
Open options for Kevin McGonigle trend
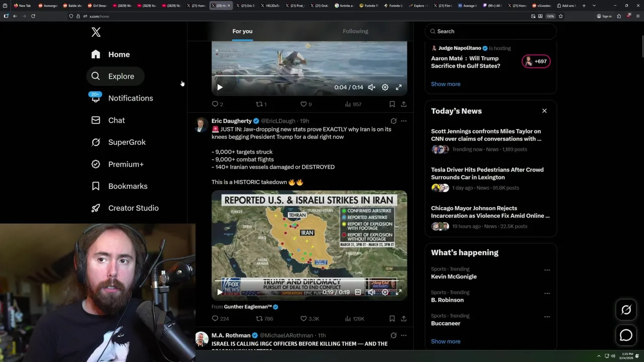point(547,270)
